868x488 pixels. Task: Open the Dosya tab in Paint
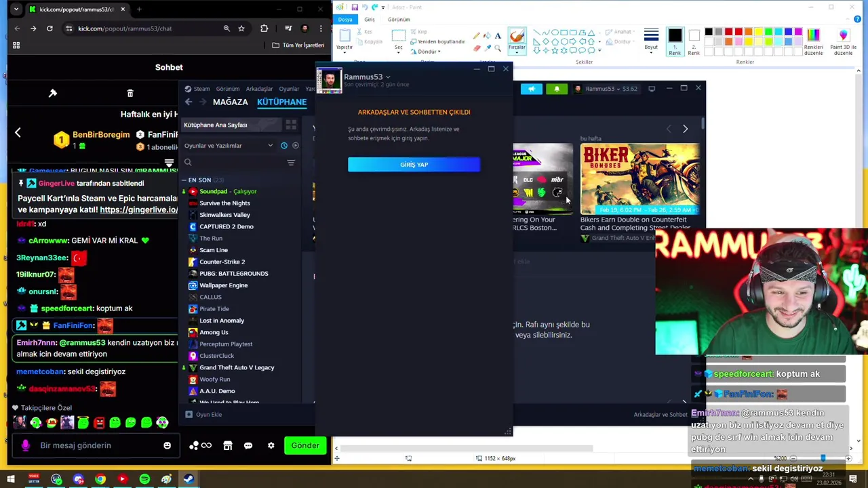coord(345,20)
